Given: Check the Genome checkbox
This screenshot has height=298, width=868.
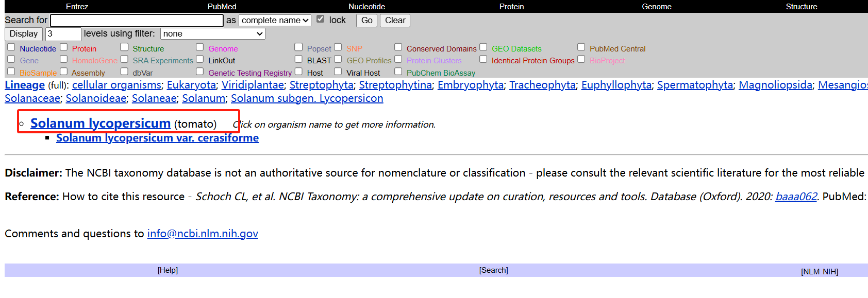Looking at the screenshot, I should point(200,47).
